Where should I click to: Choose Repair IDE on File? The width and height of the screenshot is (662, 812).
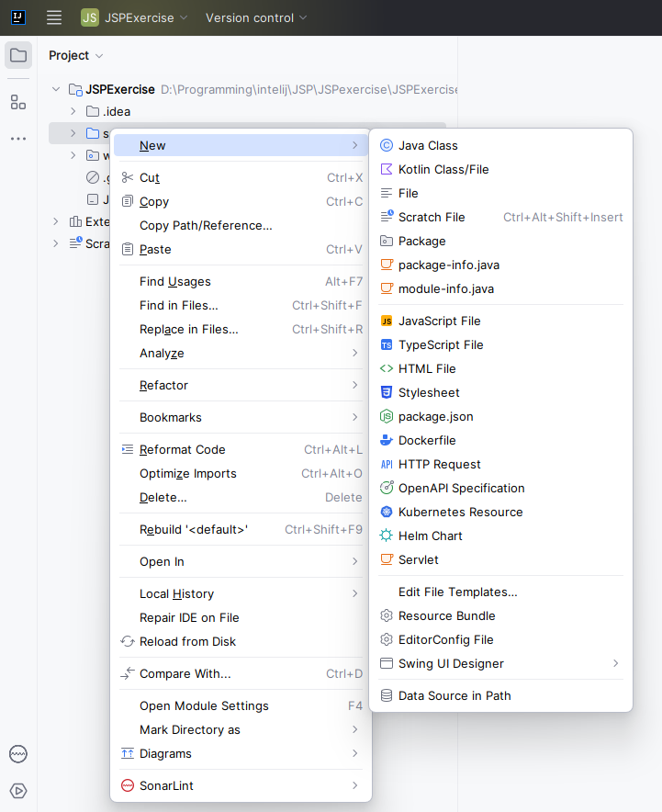(241, 617)
